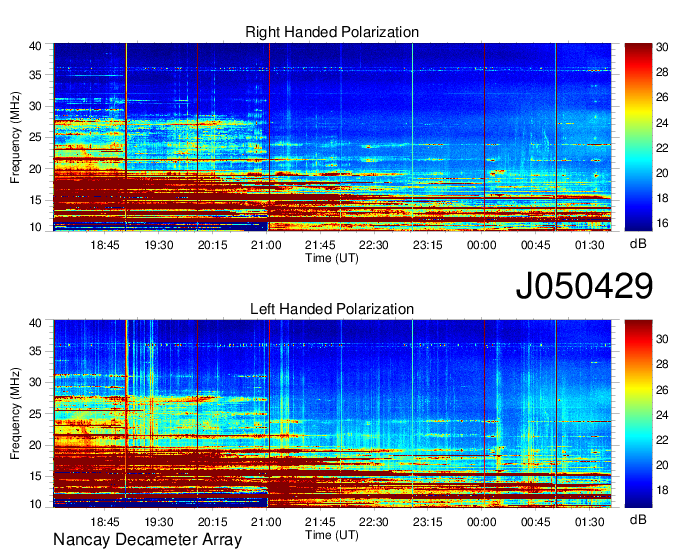Click the 23:15 time tick, Left Handed plot
This screenshot has width=680, height=552.
click(x=428, y=522)
